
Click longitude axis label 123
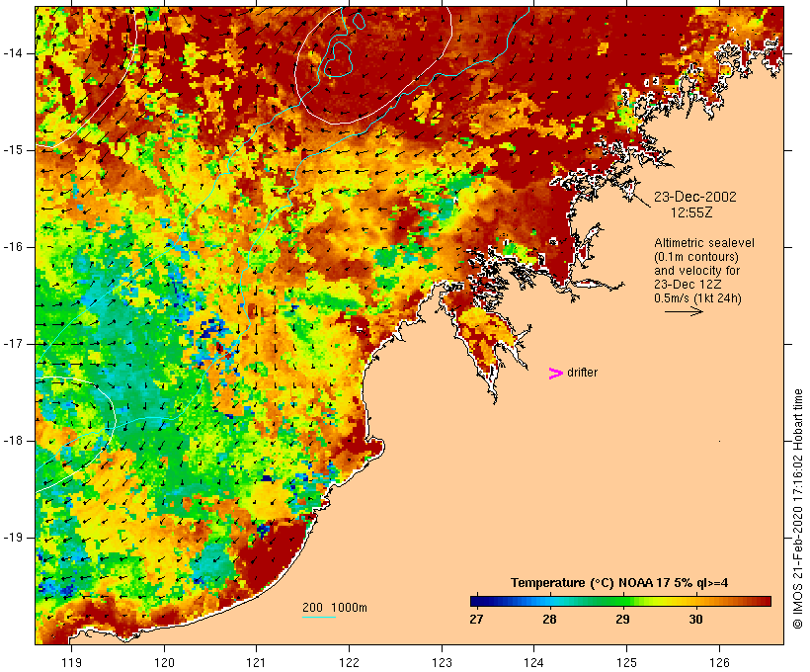(x=442, y=663)
